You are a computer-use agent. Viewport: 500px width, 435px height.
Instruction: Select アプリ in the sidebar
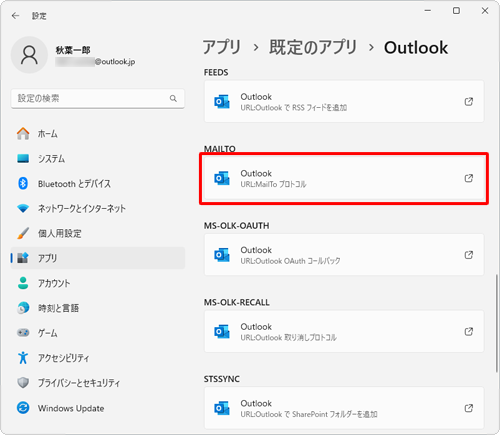coord(97,258)
